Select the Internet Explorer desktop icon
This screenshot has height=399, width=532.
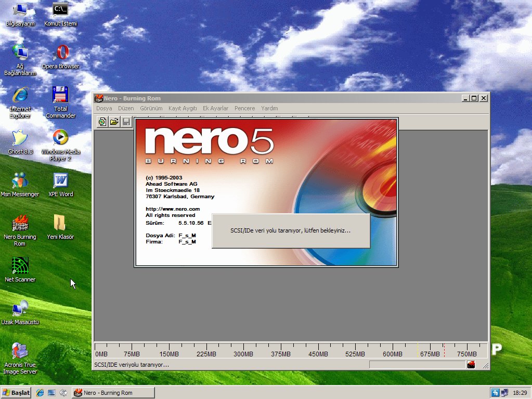click(x=20, y=103)
